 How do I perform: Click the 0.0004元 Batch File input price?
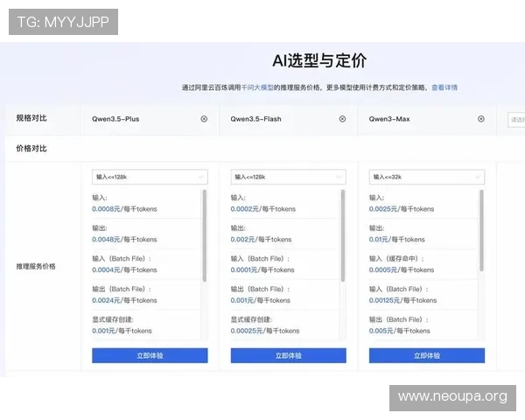[x=106, y=270]
